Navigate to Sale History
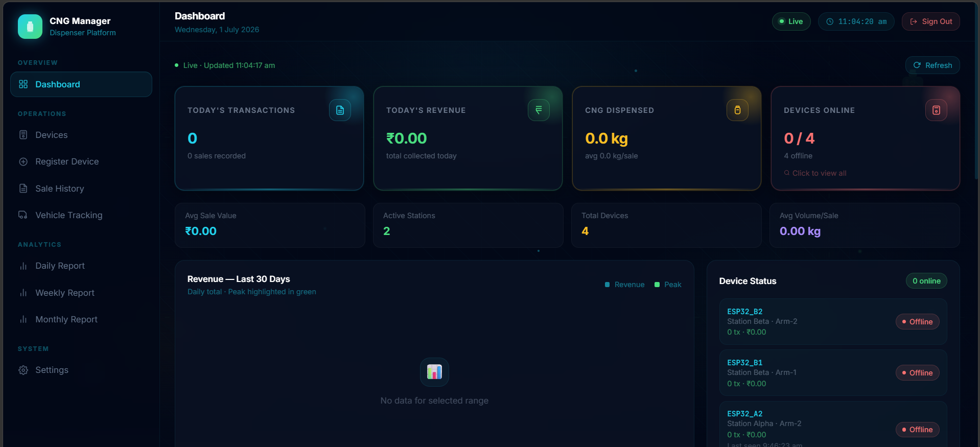The image size is (980, 447). (x=81, y=189)
